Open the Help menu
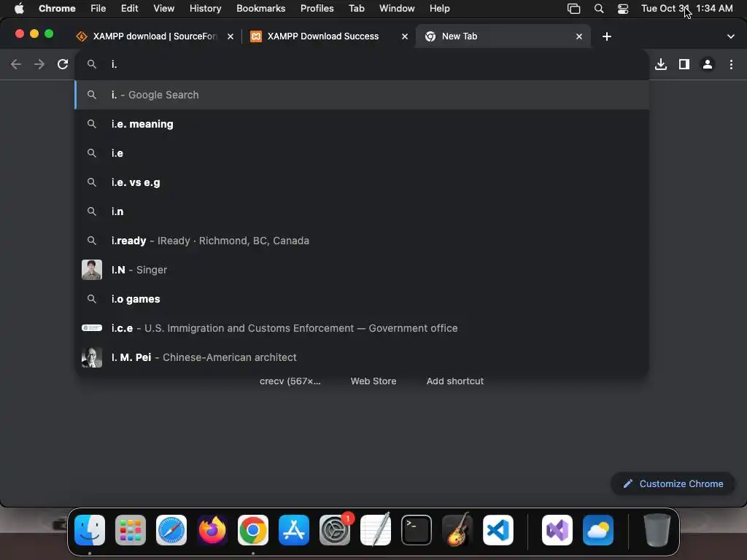 [x=439, y=9]
